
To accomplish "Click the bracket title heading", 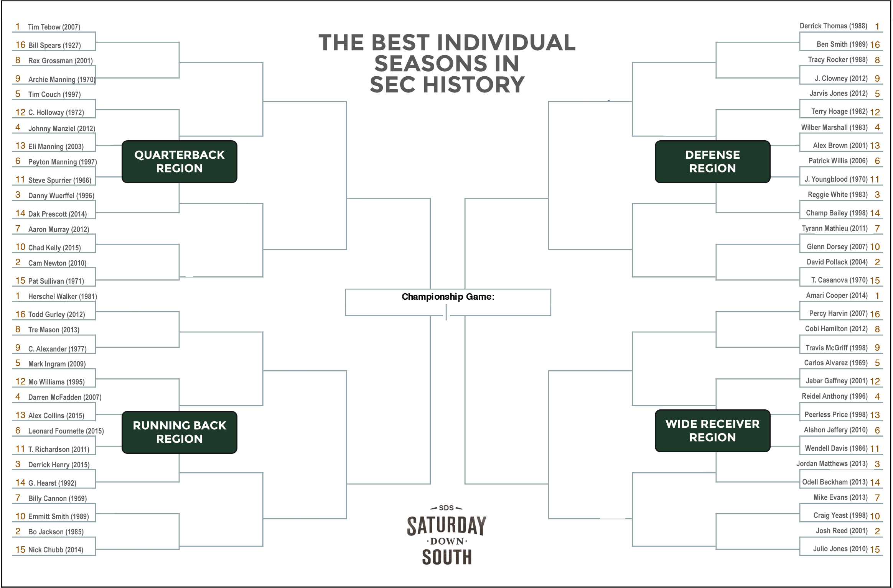I will coord(447,63).
